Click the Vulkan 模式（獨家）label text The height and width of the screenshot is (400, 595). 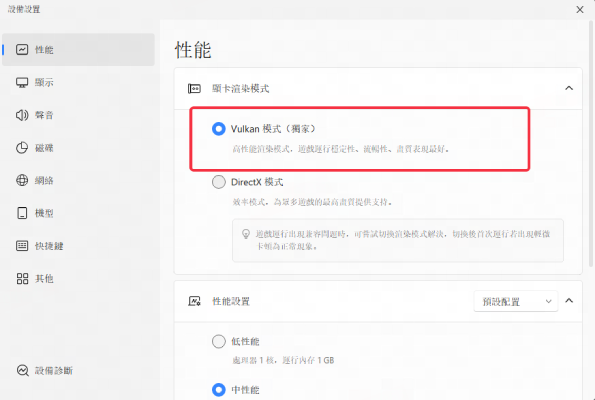point(273,129)
